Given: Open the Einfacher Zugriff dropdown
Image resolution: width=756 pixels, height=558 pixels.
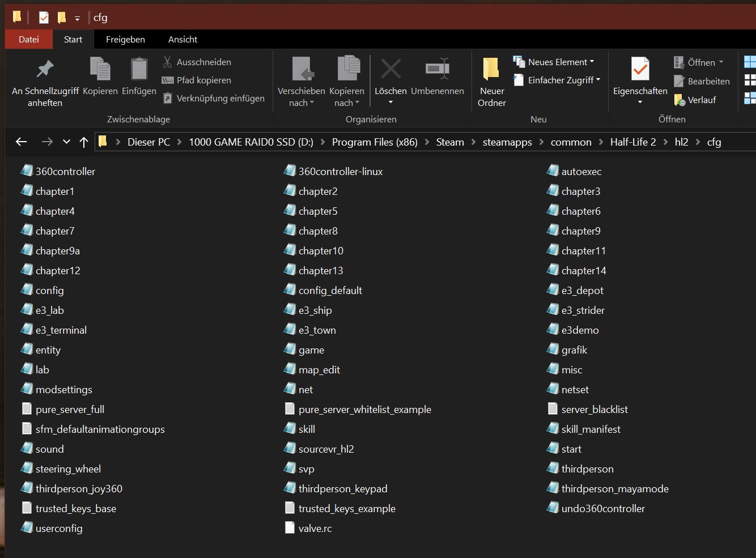Looking at the screenshot, I should (557, 80).
